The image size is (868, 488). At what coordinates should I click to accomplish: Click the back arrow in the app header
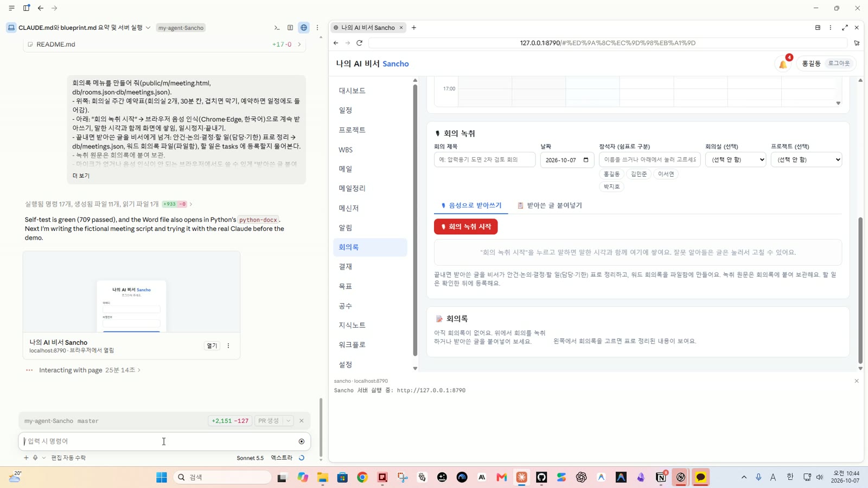(x=41, y=8)
